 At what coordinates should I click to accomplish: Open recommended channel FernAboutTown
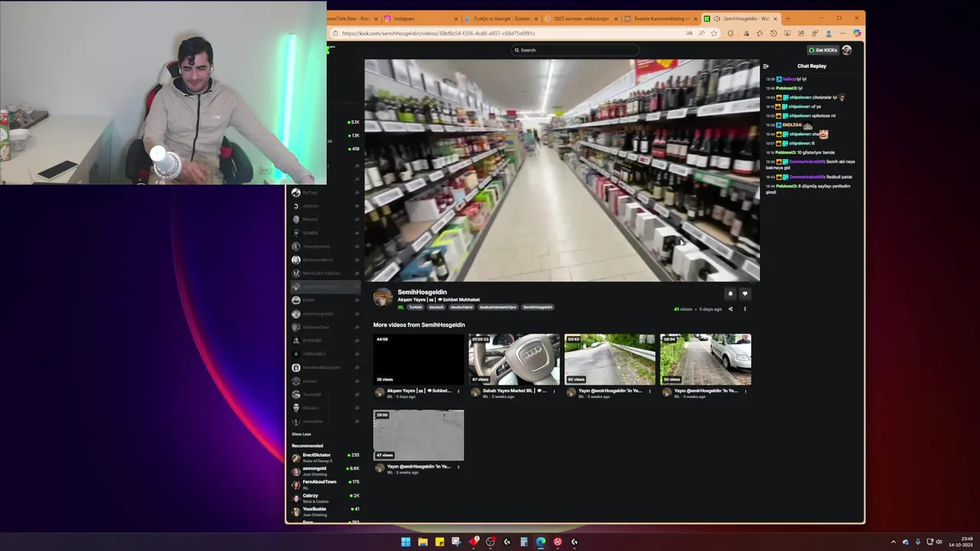(325, 484)
